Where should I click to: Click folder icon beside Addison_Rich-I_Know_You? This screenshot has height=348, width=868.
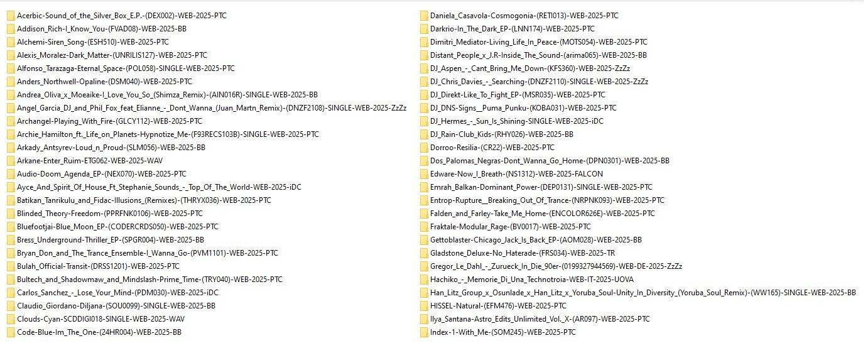tap(11, 29)
